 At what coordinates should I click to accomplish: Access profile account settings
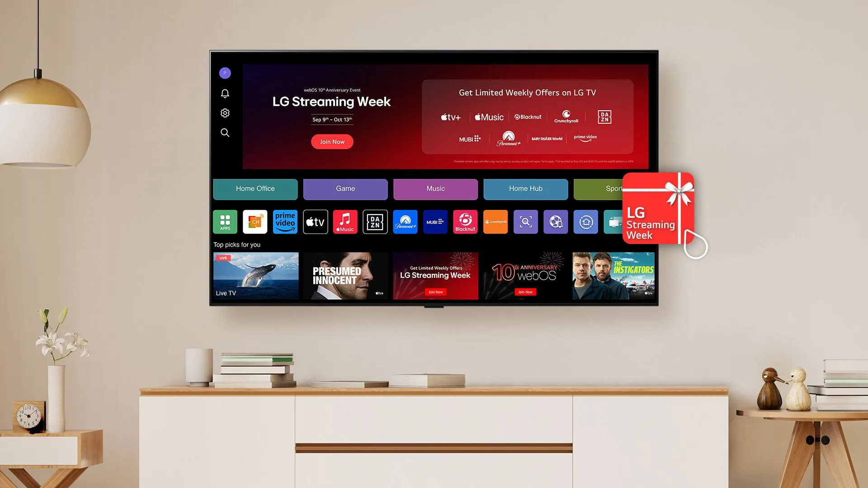point(224,72)
